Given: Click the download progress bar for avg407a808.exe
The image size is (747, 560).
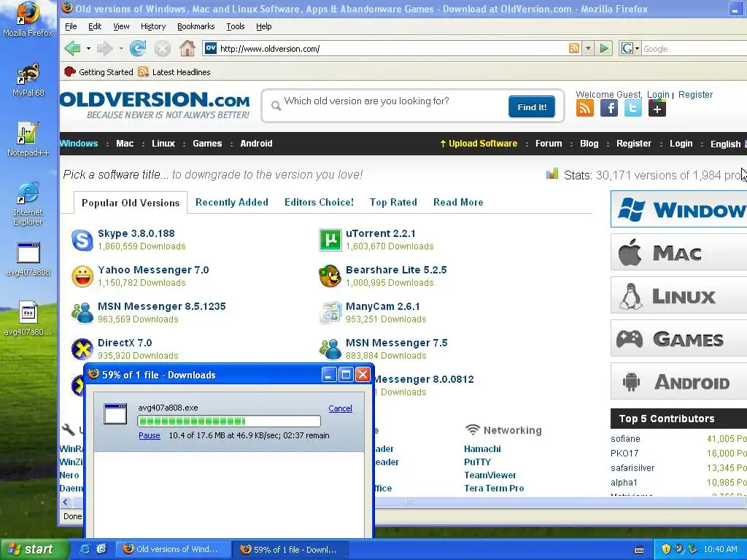Looking at the screenshot, I should pyautogui.click(x=229, y=421).
